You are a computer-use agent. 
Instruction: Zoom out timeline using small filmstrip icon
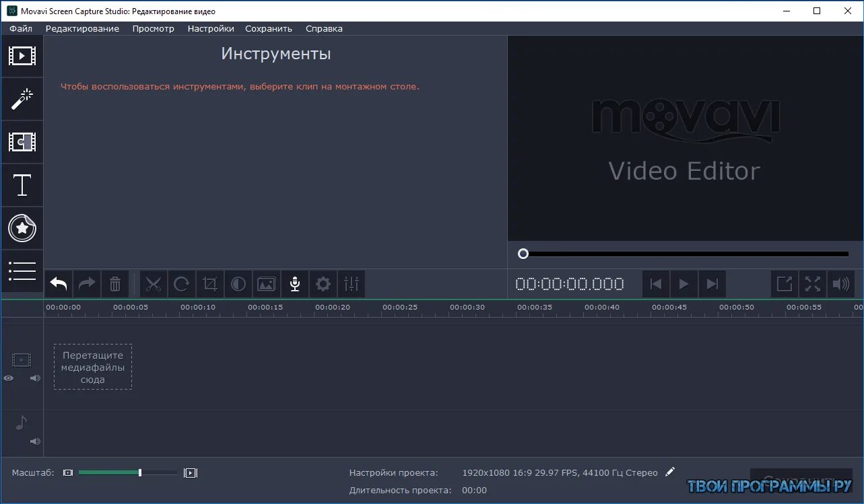[x=68, y=473]
